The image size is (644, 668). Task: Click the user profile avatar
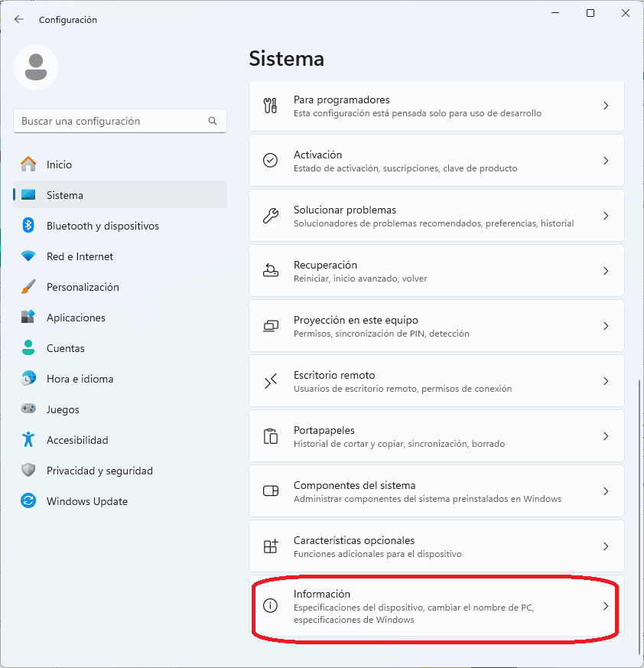pyautogui.click(x=36, y=67)
